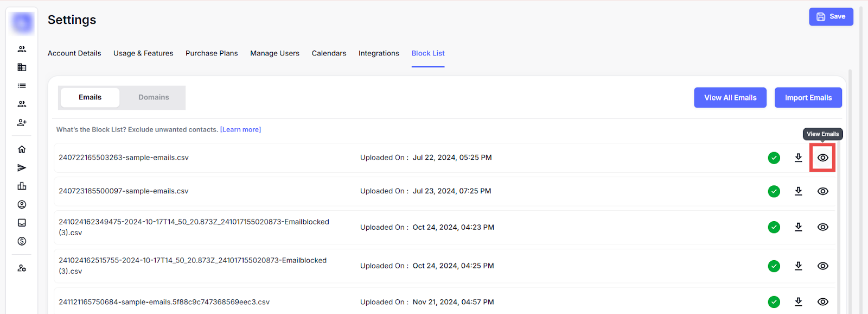View emails of 240723185500097-sample-emails.csv
Screen dimensions: 868x314
coord(822,191)
